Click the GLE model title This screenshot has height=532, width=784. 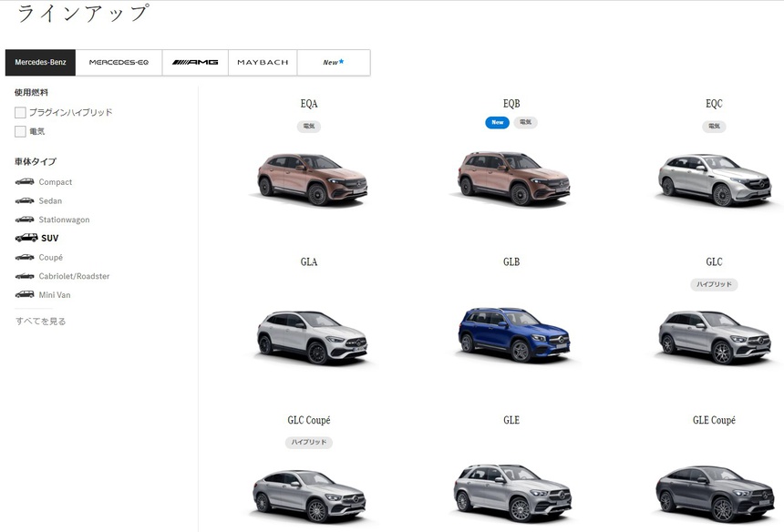click(x=511, y=420)
